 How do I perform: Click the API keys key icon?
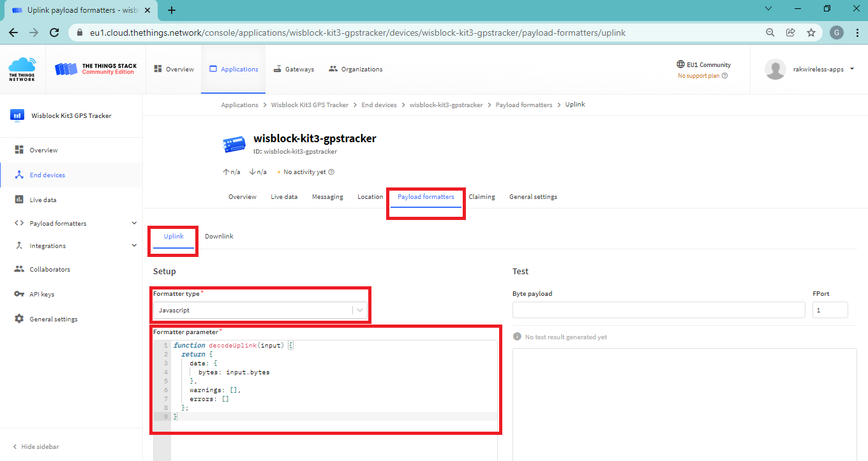19,294
